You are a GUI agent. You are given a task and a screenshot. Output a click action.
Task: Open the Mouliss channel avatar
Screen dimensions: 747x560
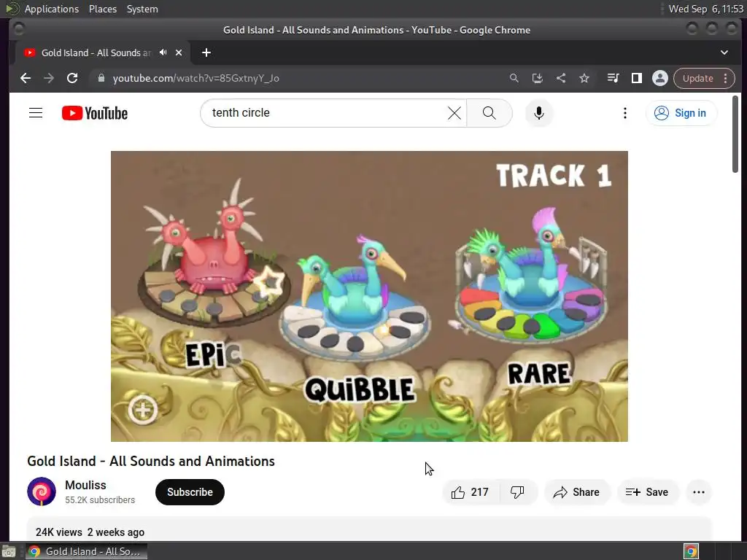[x=42, y=491]
